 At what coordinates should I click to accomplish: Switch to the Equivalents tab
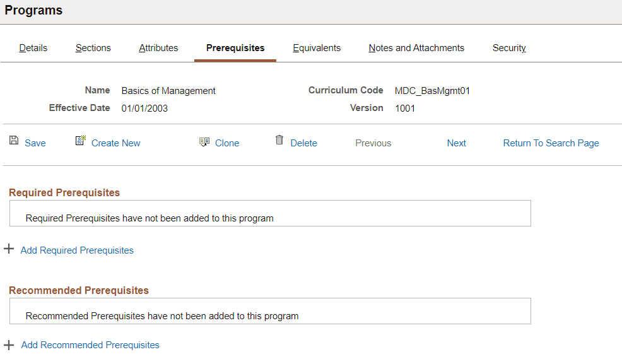click(316, 47)
